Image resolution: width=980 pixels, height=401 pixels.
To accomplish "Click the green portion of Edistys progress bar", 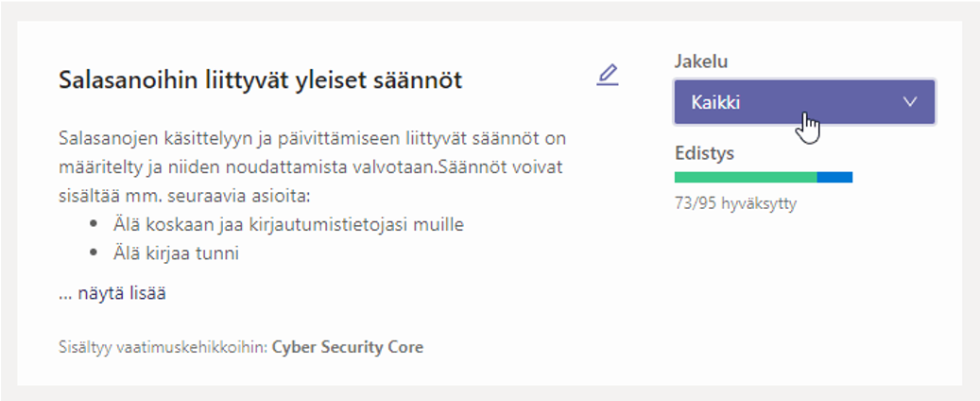I will [746, 178].
